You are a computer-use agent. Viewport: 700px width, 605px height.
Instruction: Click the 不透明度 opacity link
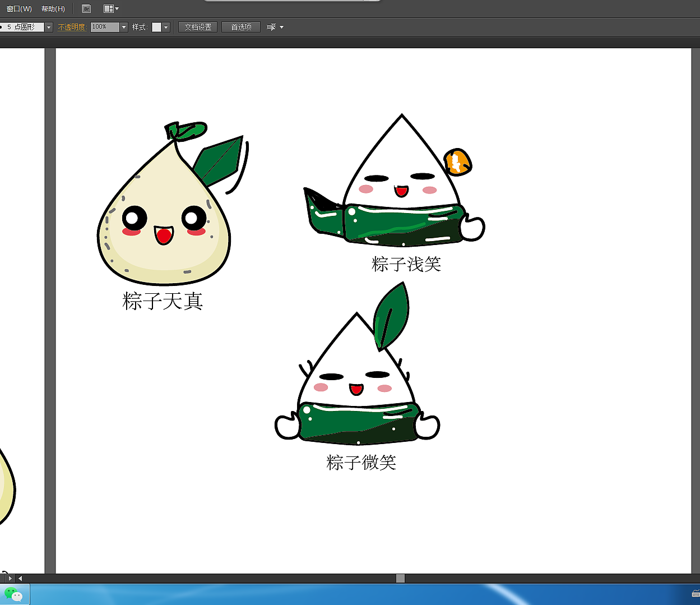[72, 27]
